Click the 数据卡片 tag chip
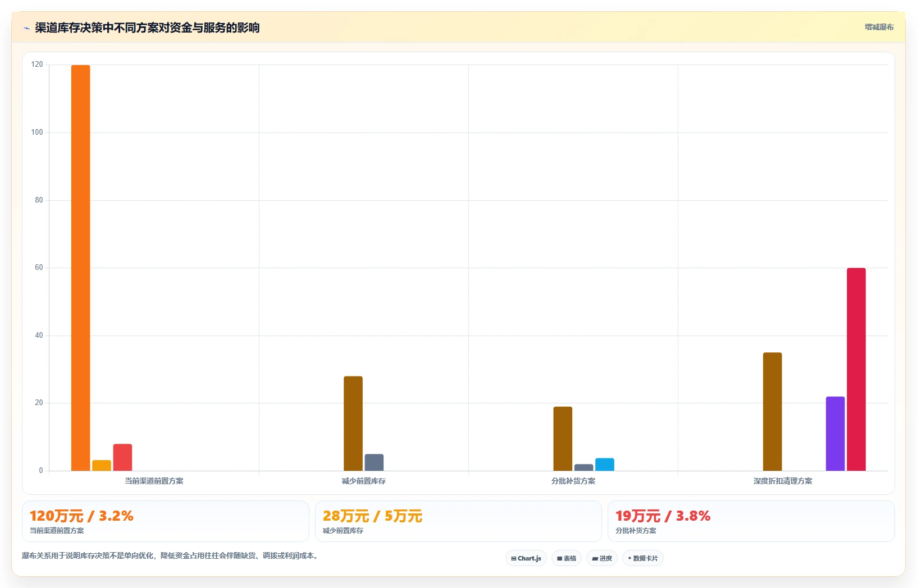This screenshot has height=588, width=917. point(643,558)
